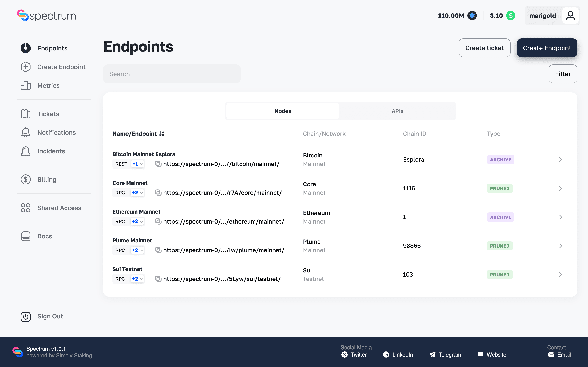Open the user profile avatar icon
Image resolution: width=588 pixels, height=367 pixels.
570,15
